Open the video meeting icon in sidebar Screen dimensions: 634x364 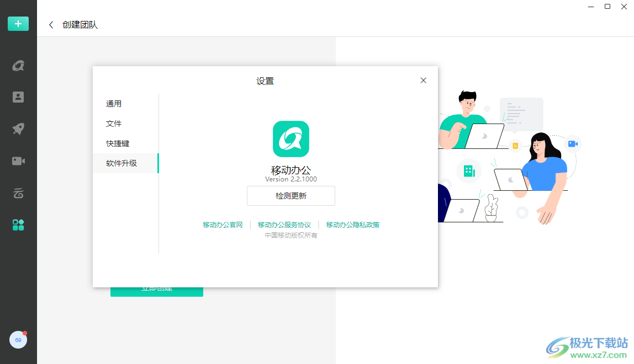coord(18,161)
